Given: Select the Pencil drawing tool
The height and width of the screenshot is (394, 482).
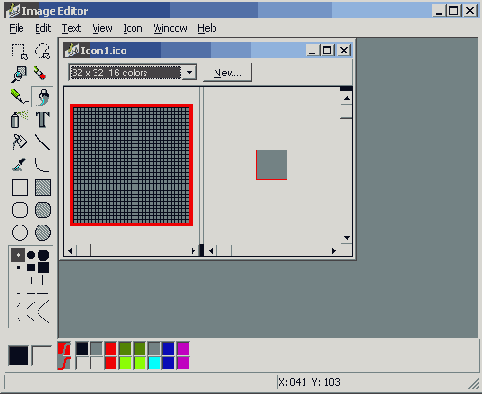Looking at the screenshot, I should [19, 97].
